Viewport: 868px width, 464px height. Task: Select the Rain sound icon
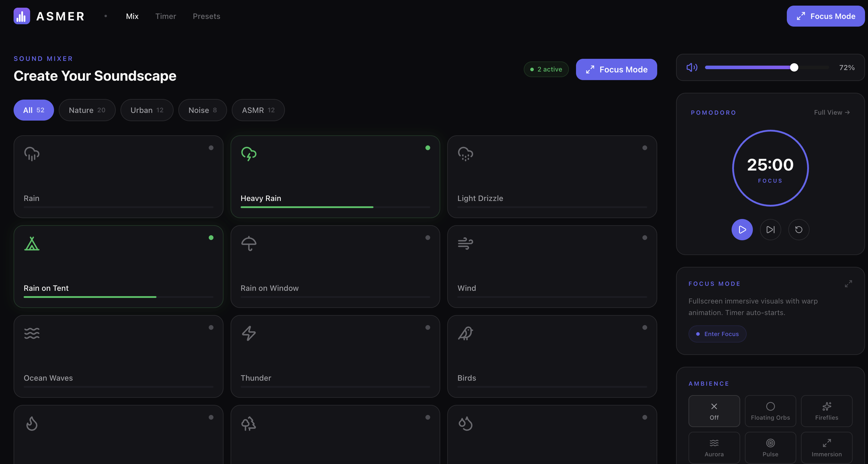coord(31,154)
